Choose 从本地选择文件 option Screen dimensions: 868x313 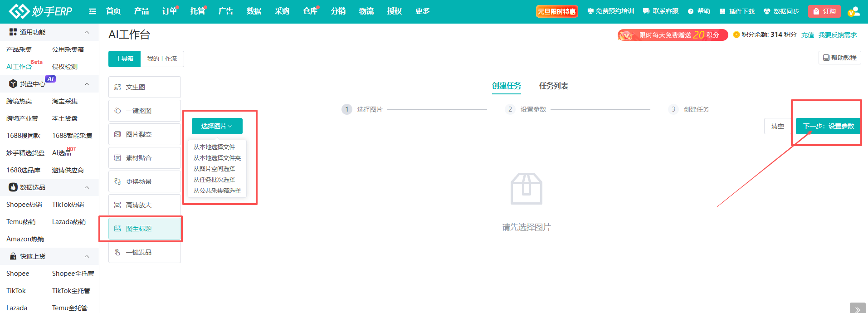[214, 147]
